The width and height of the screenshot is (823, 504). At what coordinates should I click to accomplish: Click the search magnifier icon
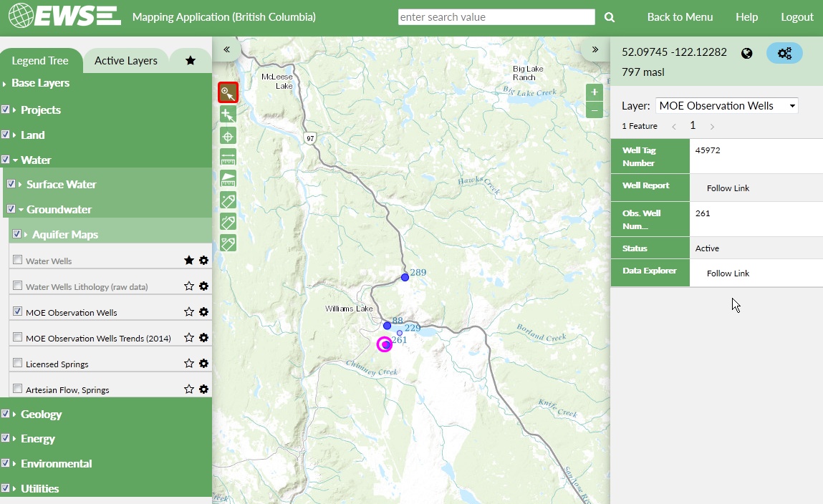pos(610,17)
